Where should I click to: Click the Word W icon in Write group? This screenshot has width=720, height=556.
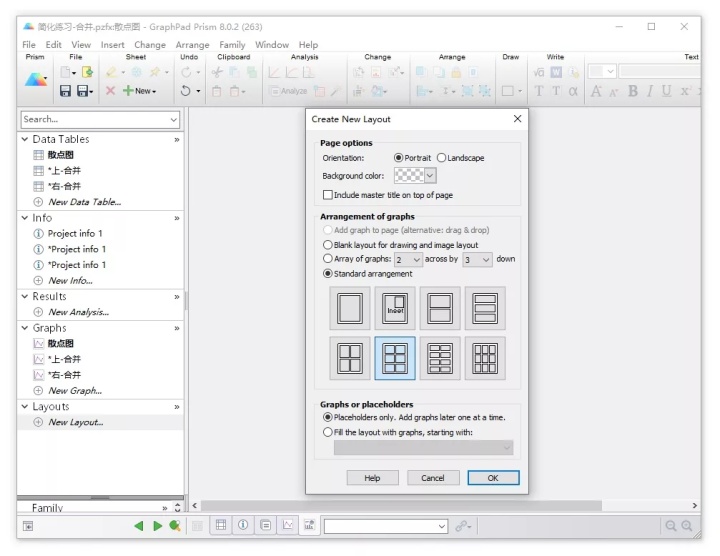point(556,72)
